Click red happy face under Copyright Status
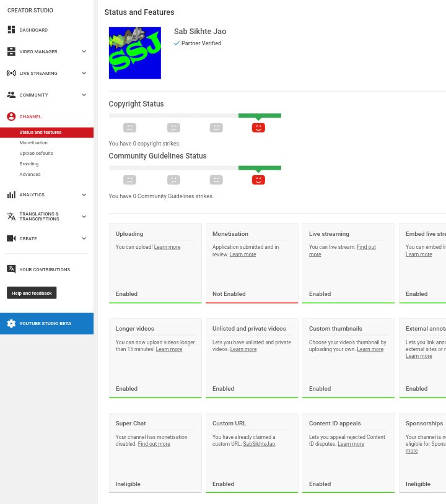The image size is (446, 504). click(258, 128)
